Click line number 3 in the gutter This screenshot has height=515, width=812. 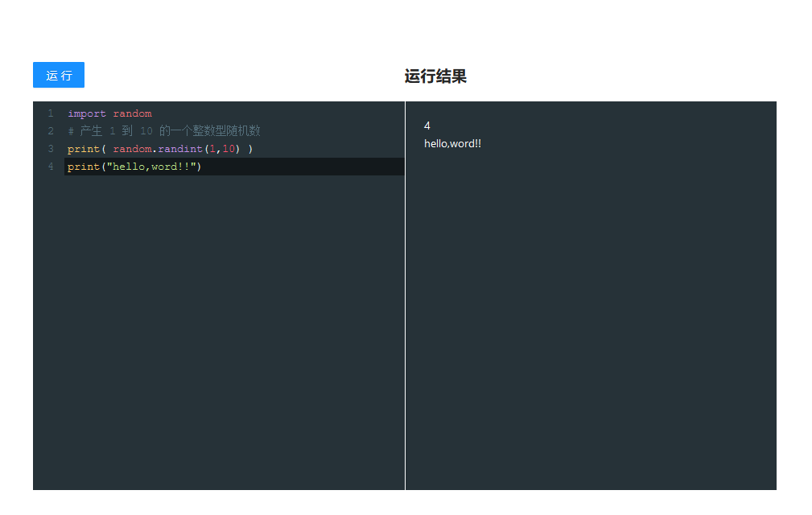50,148
